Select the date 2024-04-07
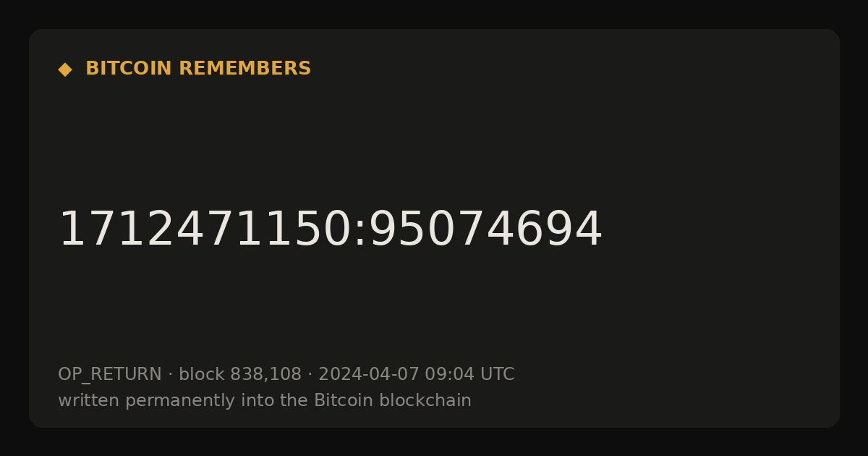The width and height of the screenshot is (868, 456). point(369,375)
